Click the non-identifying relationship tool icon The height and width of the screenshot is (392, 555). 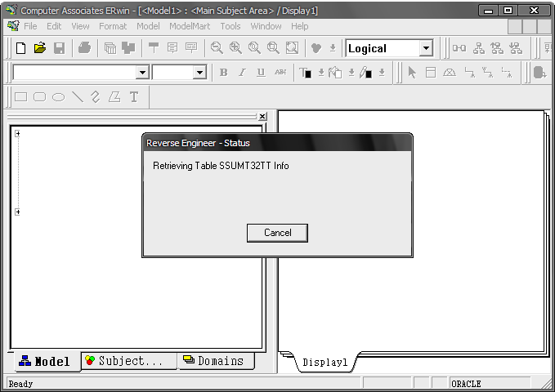[507, 73]
